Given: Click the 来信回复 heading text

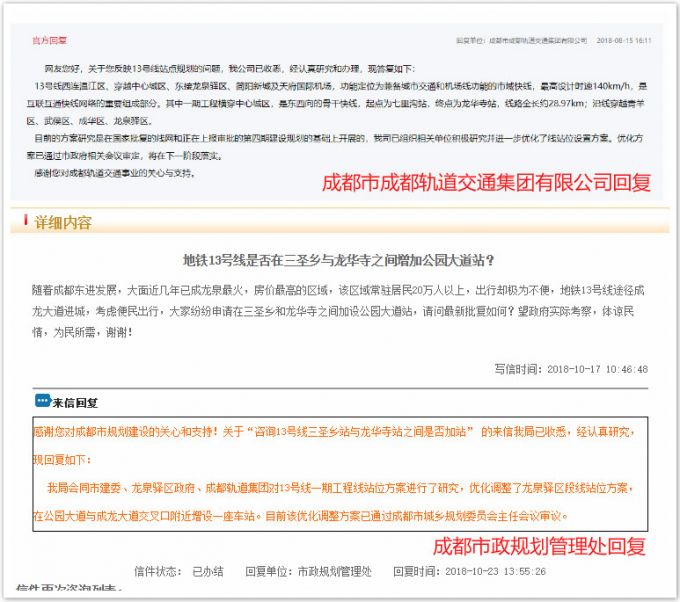Looking at the screenshot, I should coord(75,403).
